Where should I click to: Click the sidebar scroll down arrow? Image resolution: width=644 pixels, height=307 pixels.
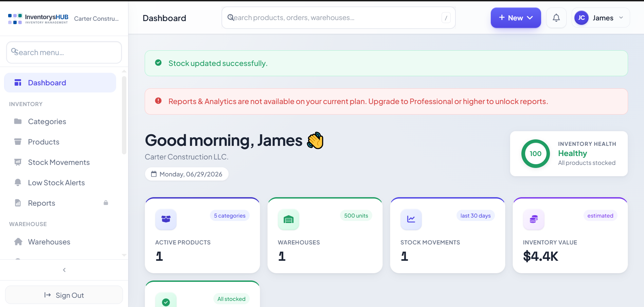coord(124,255)
